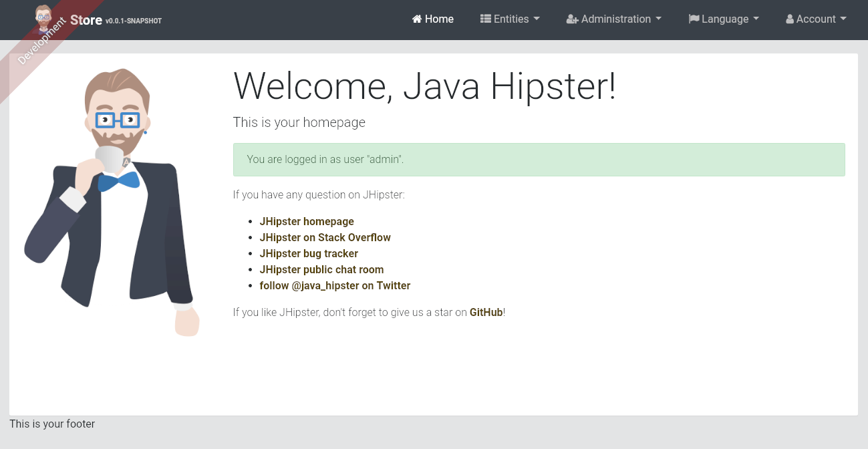This screenshot has height=449, width=868.
Task: Click 'This is your footer' text
Action: click(52, 424)
